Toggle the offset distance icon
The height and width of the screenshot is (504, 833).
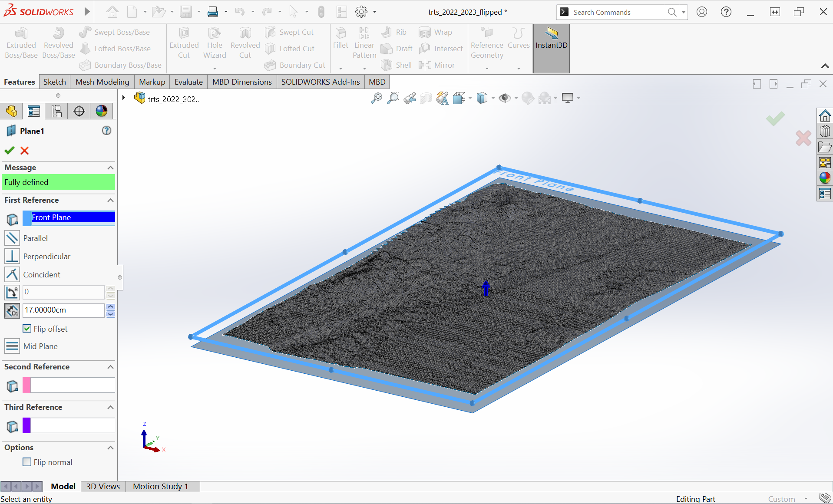pos(12,310)
